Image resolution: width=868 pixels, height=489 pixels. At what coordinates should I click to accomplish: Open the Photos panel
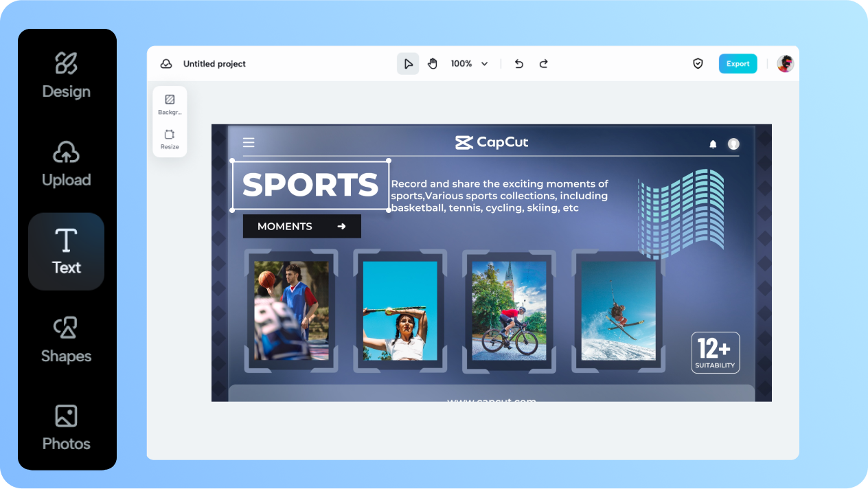coord(66,427)
